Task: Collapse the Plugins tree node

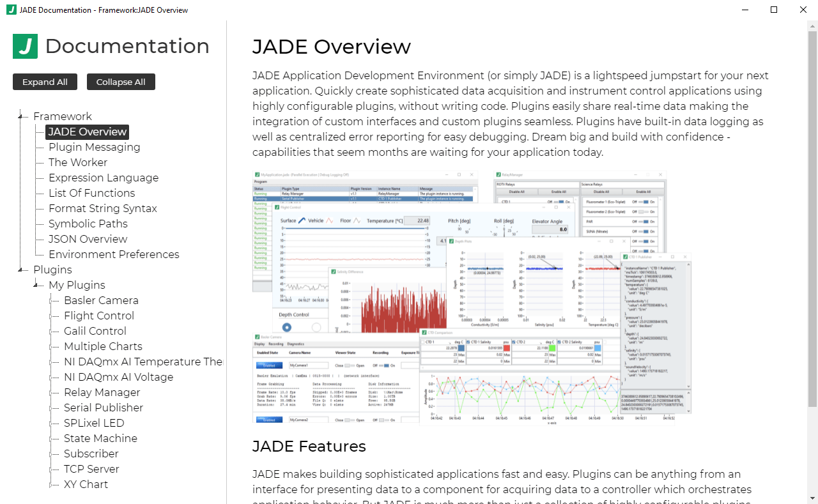Action: coord(19,270)
